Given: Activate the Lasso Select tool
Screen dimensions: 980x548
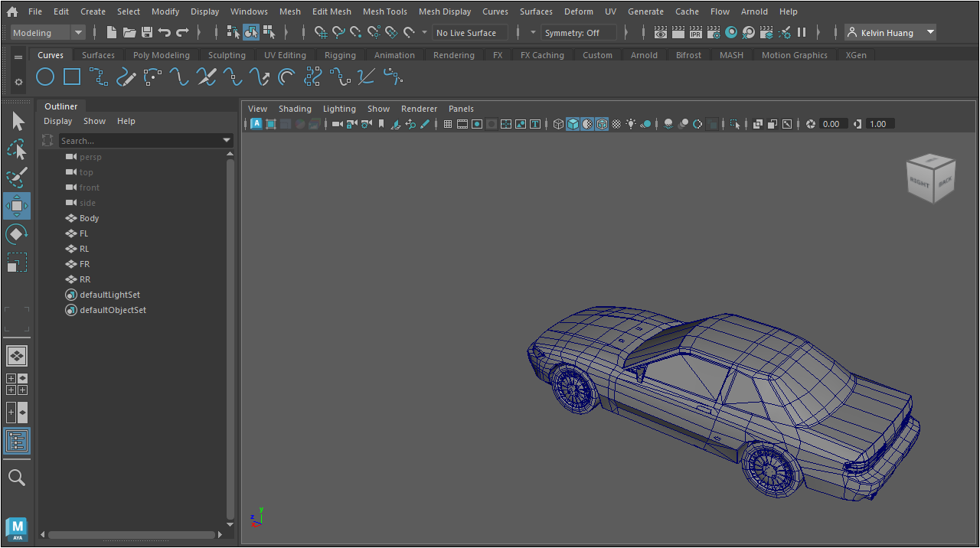Looking at the screenshot, I should 17,149.
